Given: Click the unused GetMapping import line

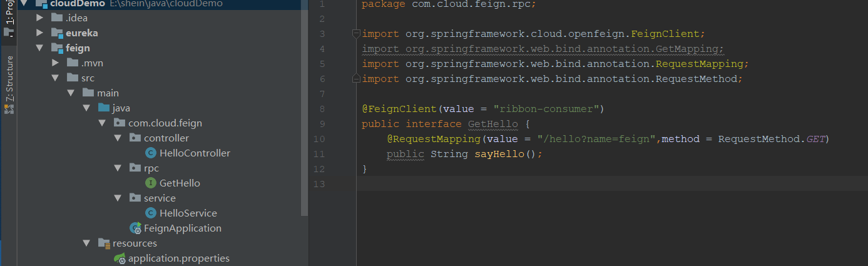Looking at the screenshot, I should point(543,49).
